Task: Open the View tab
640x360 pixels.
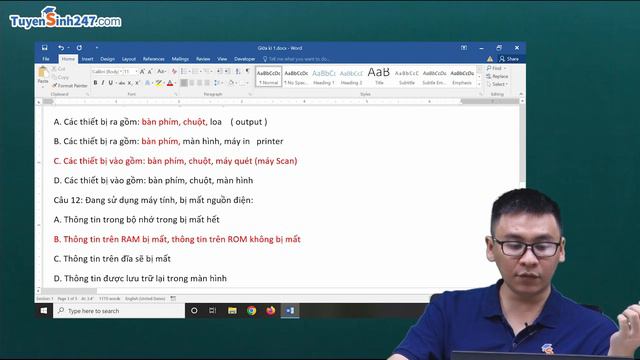Action: tap(222, 59)
